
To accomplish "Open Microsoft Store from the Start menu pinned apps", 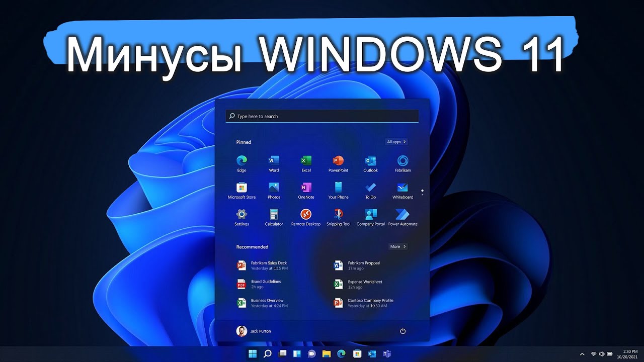I will (242, 191).
